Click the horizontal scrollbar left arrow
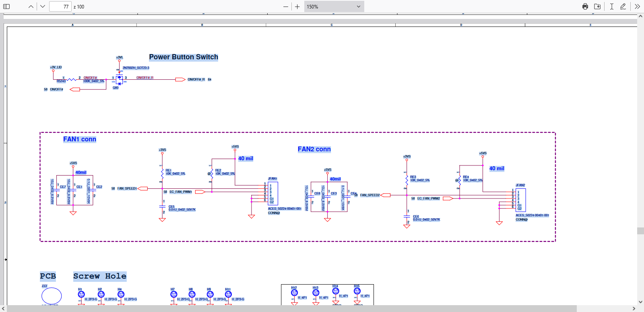The width and height of the screenshot is (644, 312). click(x=4, y=308)
